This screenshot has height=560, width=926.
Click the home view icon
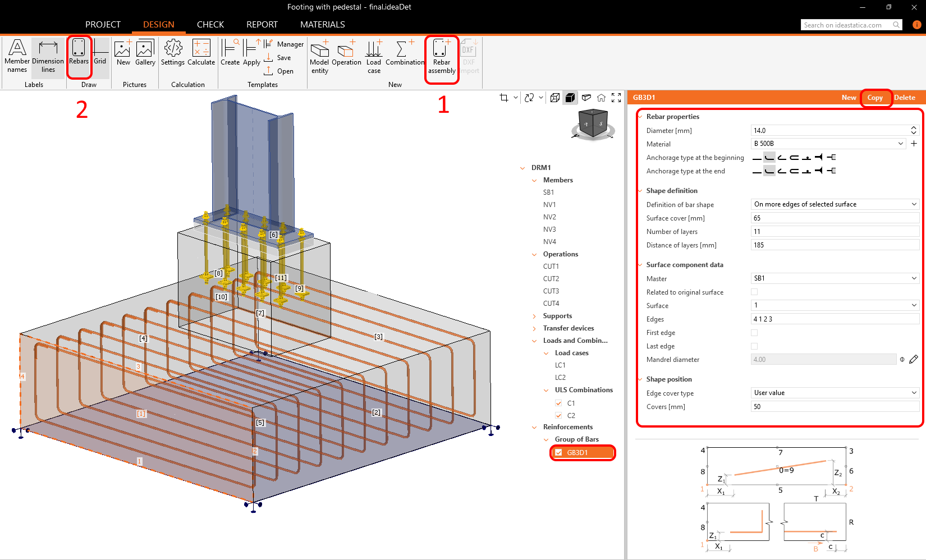coord(601,98)
